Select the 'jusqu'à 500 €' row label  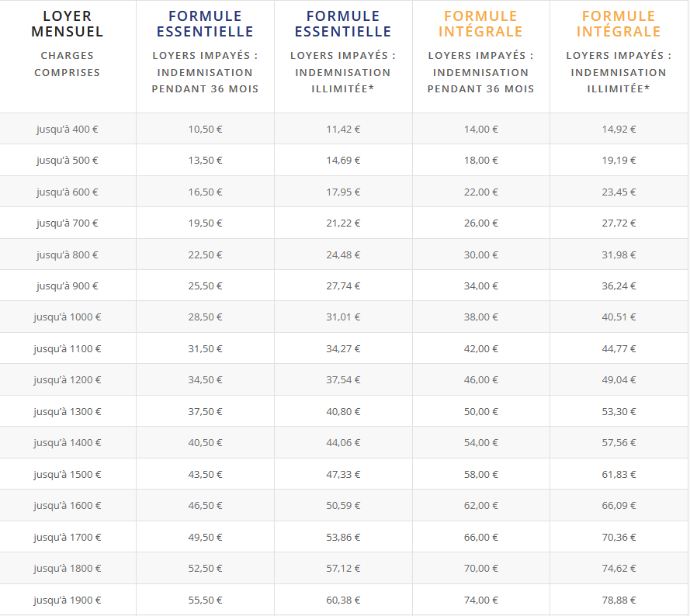(68, 161)
